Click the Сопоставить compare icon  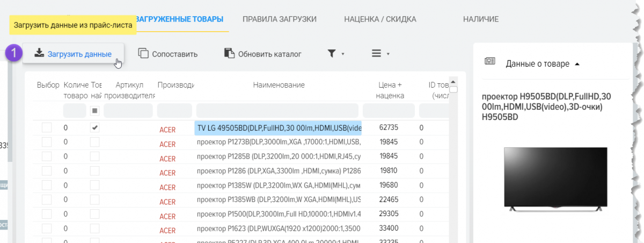pos(143,53)
